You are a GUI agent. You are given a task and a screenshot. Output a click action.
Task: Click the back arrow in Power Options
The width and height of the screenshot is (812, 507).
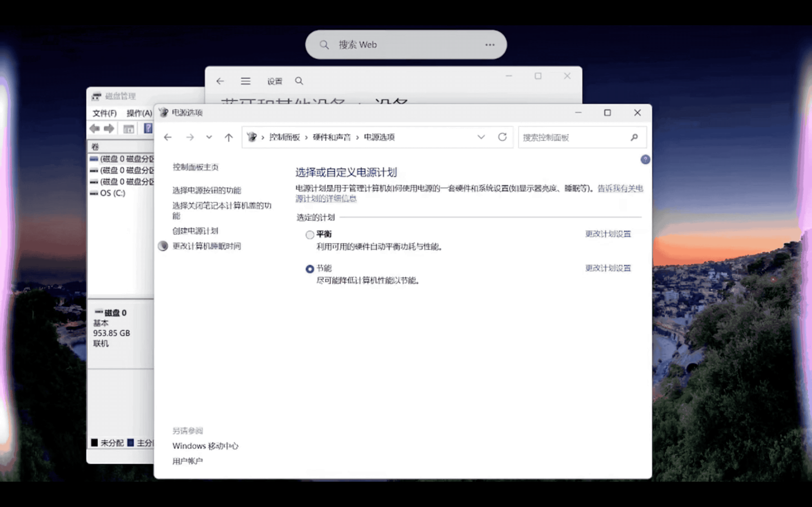(x=168, y=137)
